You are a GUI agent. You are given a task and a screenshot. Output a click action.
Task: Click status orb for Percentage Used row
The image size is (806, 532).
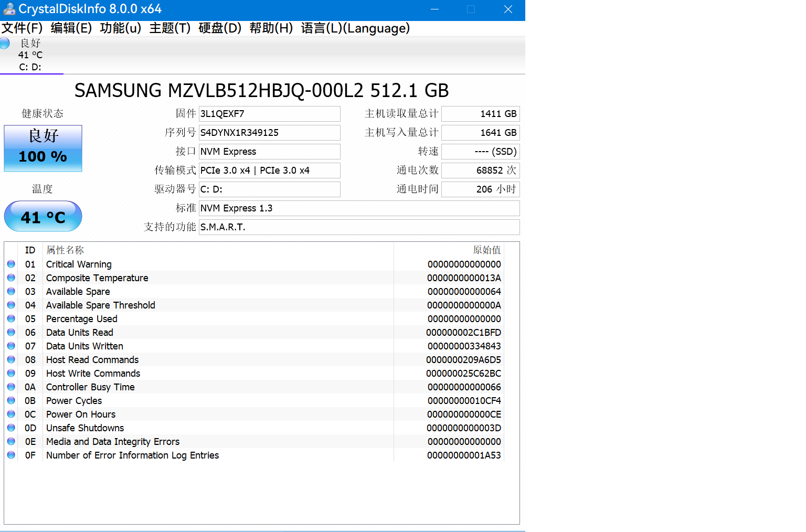point(11,318)
